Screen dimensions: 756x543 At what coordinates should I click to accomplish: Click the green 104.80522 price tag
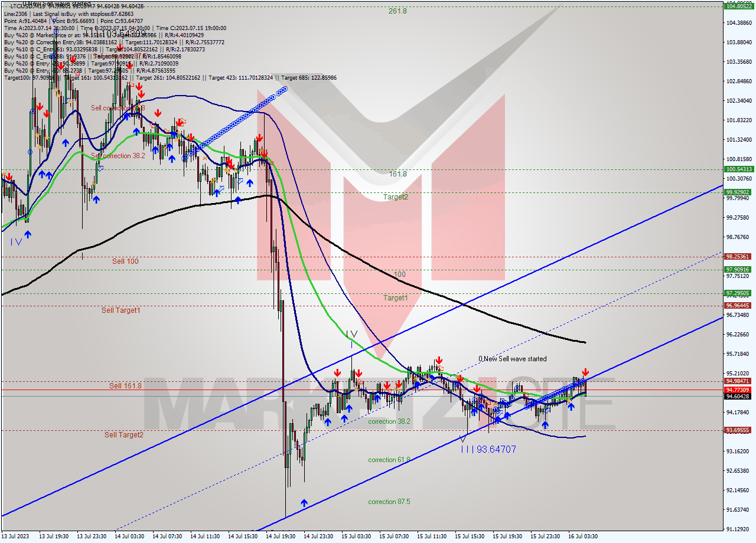click(x=738, y=6)
